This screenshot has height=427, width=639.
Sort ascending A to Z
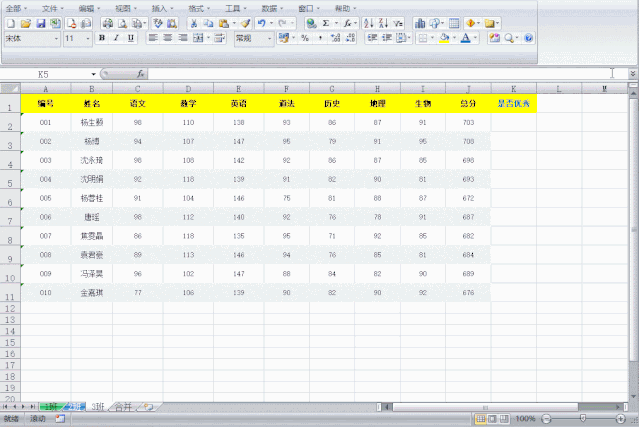(368, 24)
